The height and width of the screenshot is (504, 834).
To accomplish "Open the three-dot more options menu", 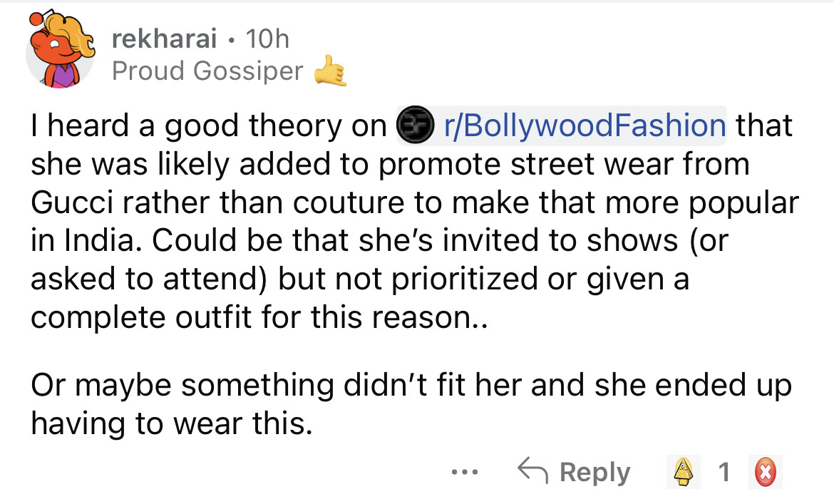I will point(467,472).
